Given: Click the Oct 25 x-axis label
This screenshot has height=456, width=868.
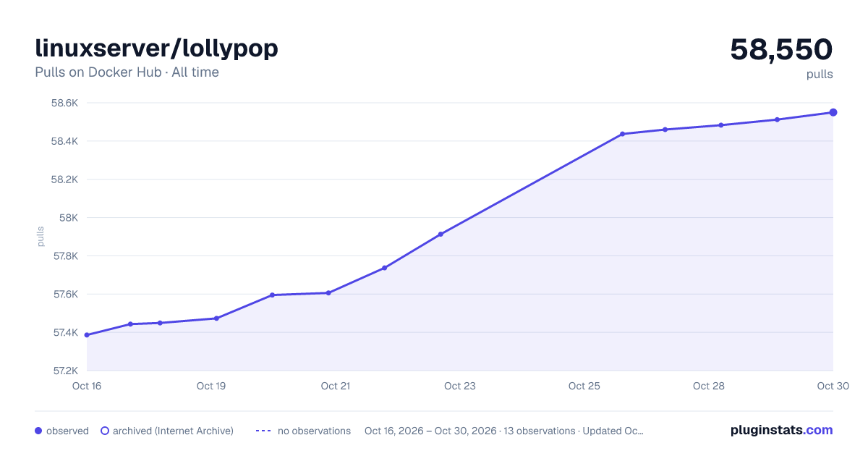Looking at the screenshot, I should pos(584,386).
